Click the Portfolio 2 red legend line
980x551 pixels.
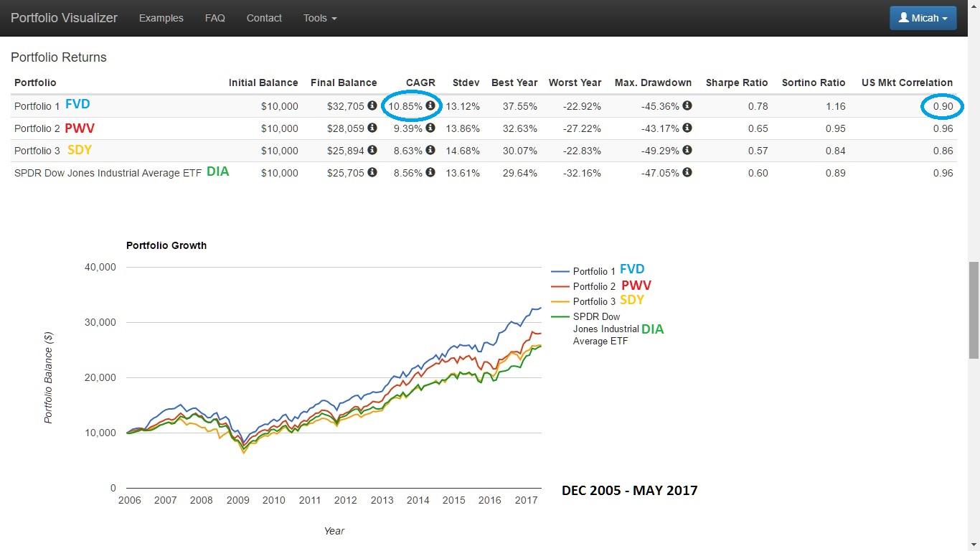[560, 286]
